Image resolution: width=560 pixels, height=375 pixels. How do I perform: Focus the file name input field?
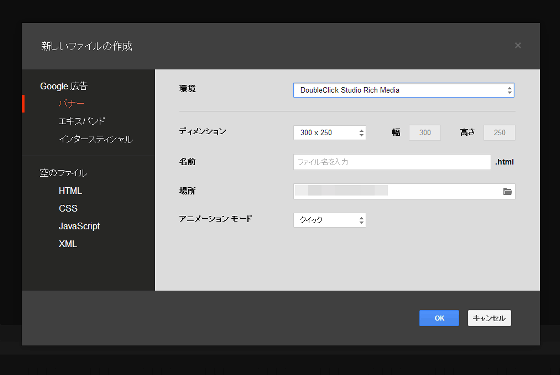click(392, 162)
